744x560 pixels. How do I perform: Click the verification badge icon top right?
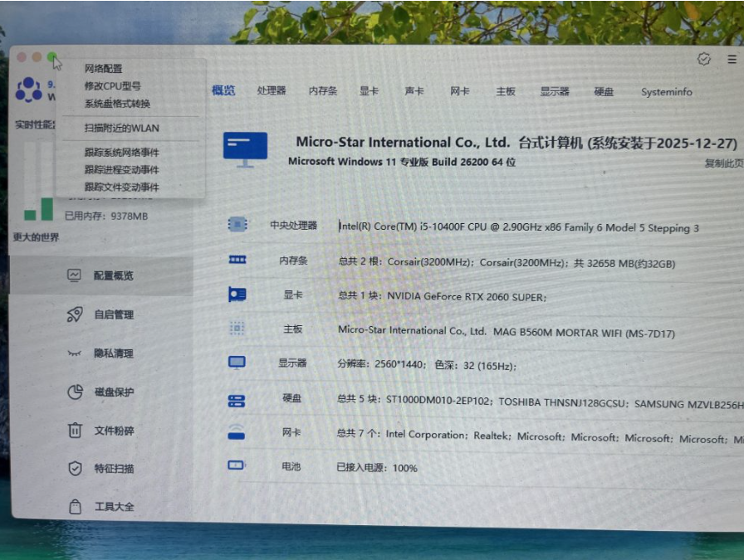[x=705, y=59]
